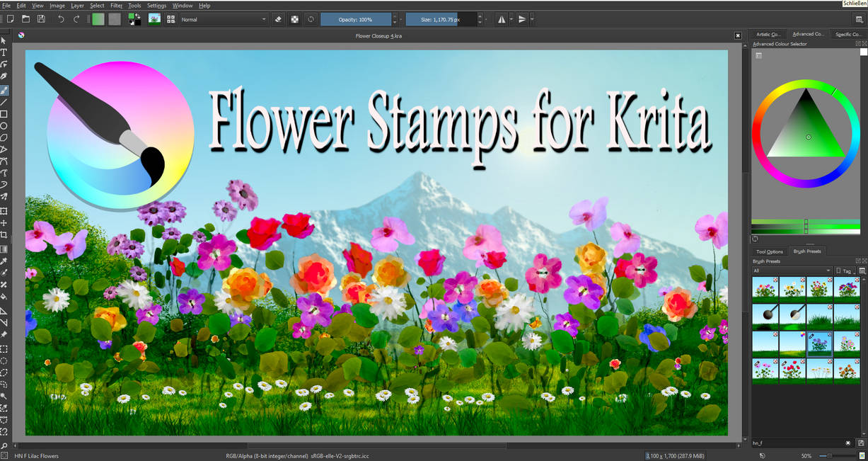The height and width of the screenshot is (461, 868).
Task: Select the Move tool in the toolbox
Action: point(4,222)
